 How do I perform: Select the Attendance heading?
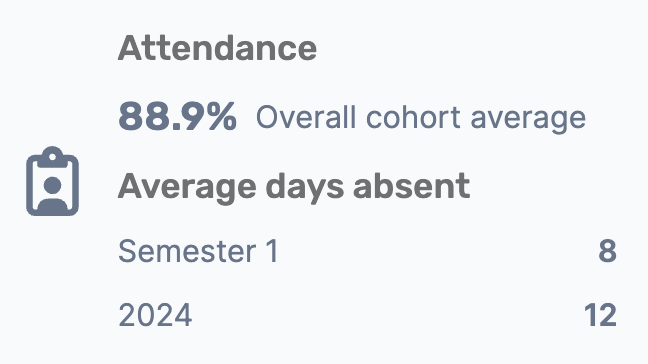(x=217, y=48)
